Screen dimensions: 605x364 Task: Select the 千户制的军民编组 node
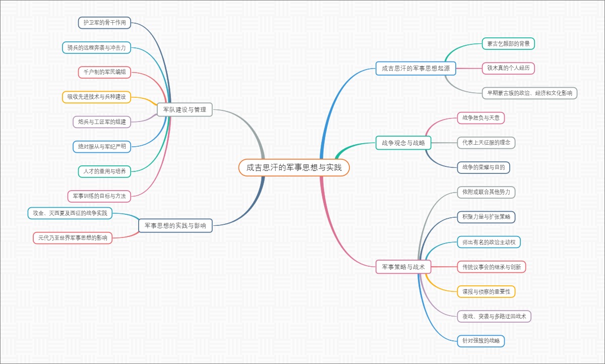pos(104,72)
